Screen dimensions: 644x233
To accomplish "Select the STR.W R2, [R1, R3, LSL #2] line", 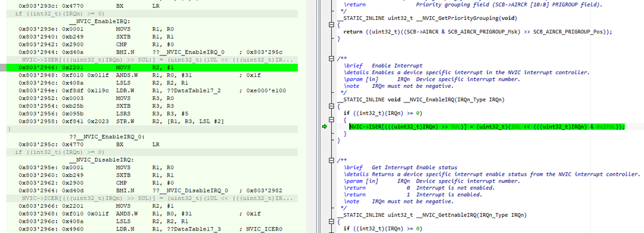I will tap(152, 121).
